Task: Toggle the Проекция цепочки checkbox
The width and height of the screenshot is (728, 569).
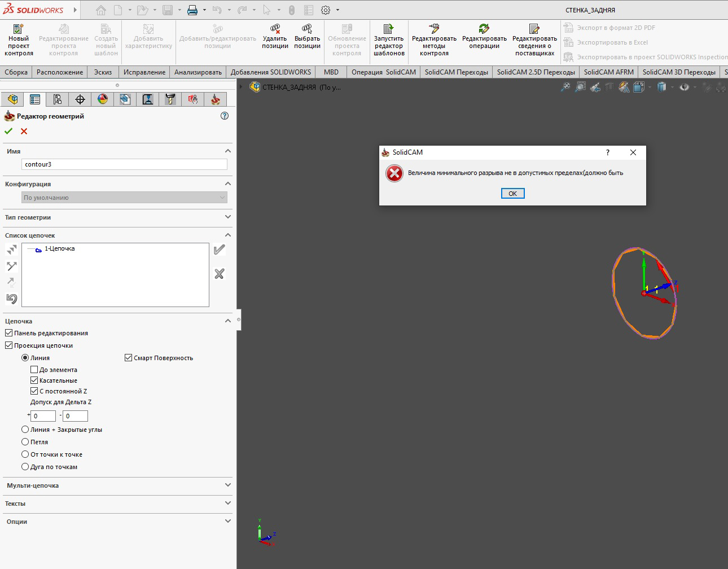Action: 8,345
